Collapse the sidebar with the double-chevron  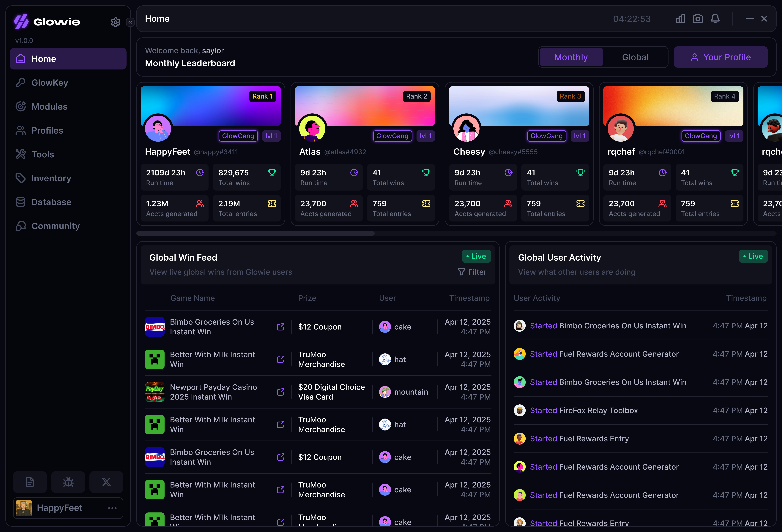click(x=130, y=22)
